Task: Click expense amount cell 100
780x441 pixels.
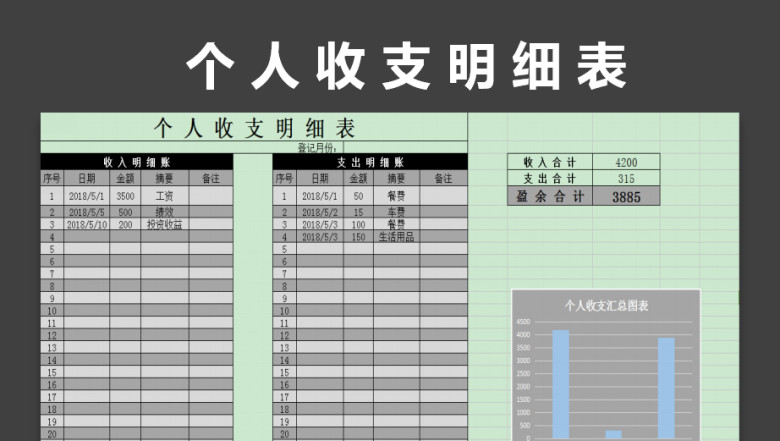Action: click(358, 224)
